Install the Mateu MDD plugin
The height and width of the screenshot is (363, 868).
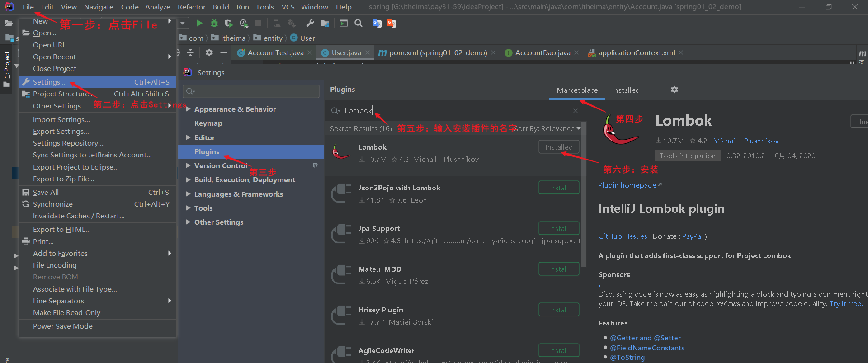pos(559,269)
